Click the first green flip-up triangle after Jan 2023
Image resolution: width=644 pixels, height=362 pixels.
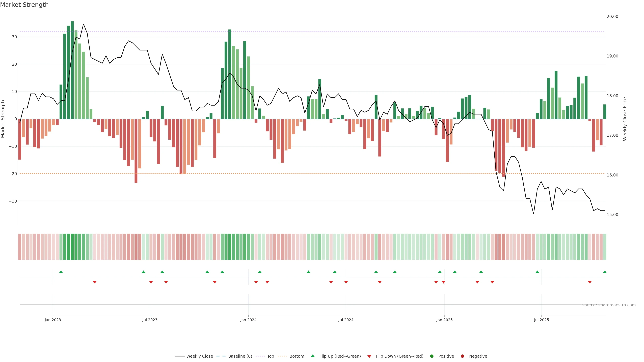pos(61,272)
